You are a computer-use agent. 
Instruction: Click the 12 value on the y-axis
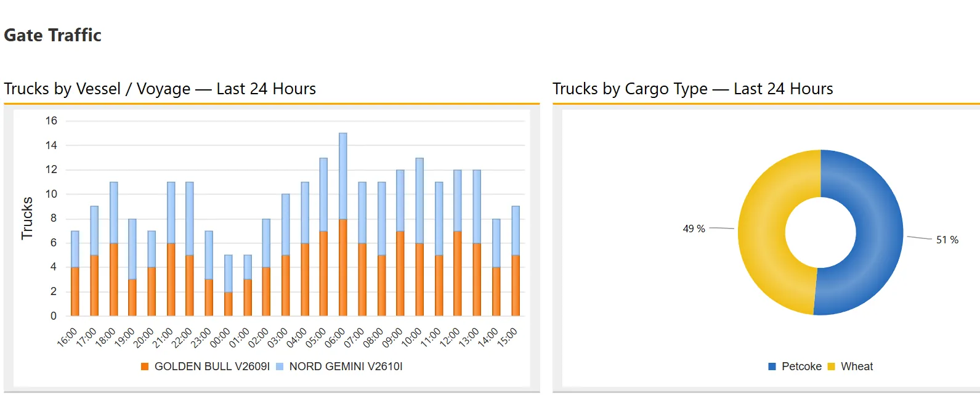tap(51, 169)
